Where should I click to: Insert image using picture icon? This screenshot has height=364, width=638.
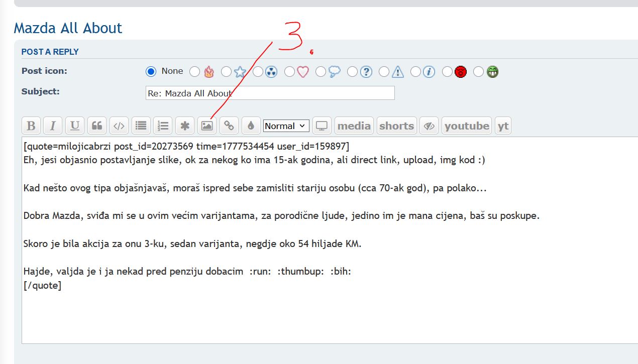(207, 126)
